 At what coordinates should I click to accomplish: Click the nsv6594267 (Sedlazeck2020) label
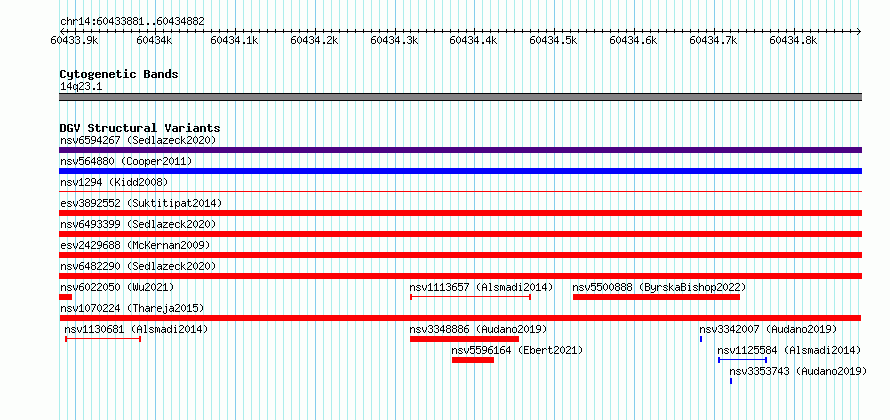coord(138,140)
